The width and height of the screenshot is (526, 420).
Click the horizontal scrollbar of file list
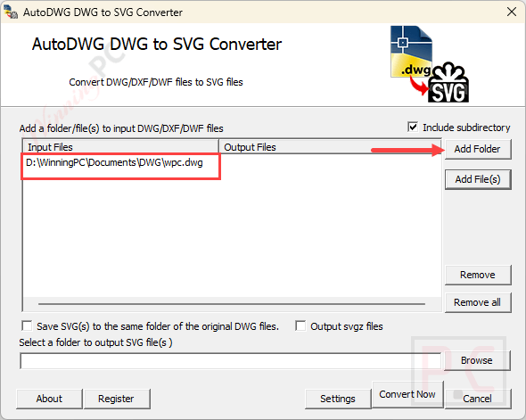point(232,303)
